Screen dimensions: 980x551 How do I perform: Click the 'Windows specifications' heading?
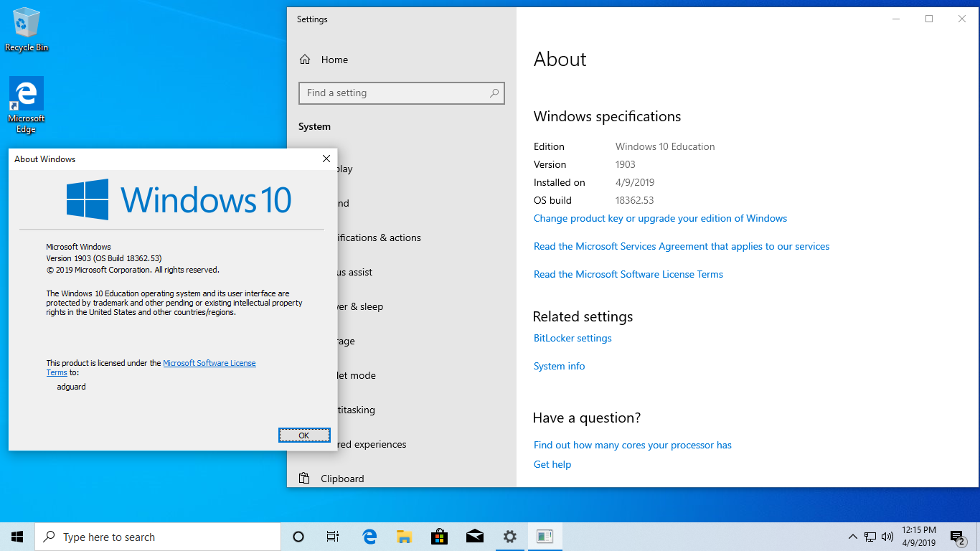tap(607, 116)
